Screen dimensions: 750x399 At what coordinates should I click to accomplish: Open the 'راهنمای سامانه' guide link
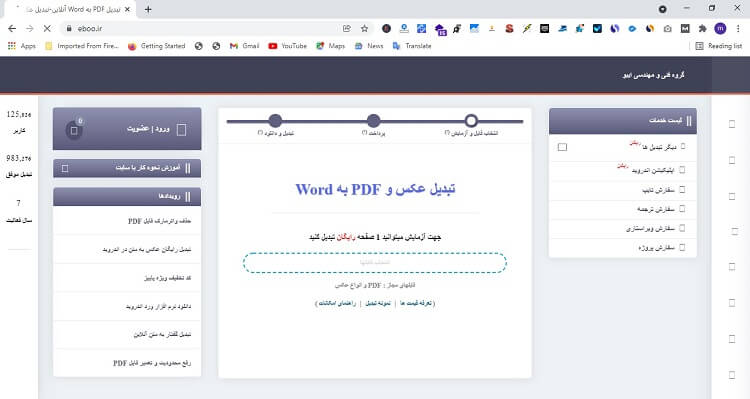[x=337, y=303]
